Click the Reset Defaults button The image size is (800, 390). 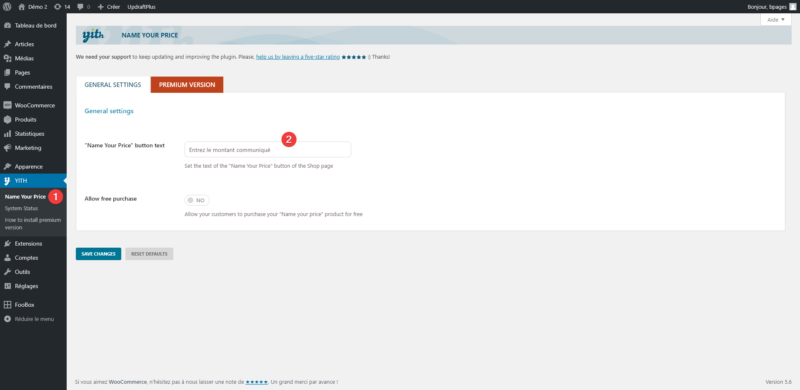pos(149,254)
